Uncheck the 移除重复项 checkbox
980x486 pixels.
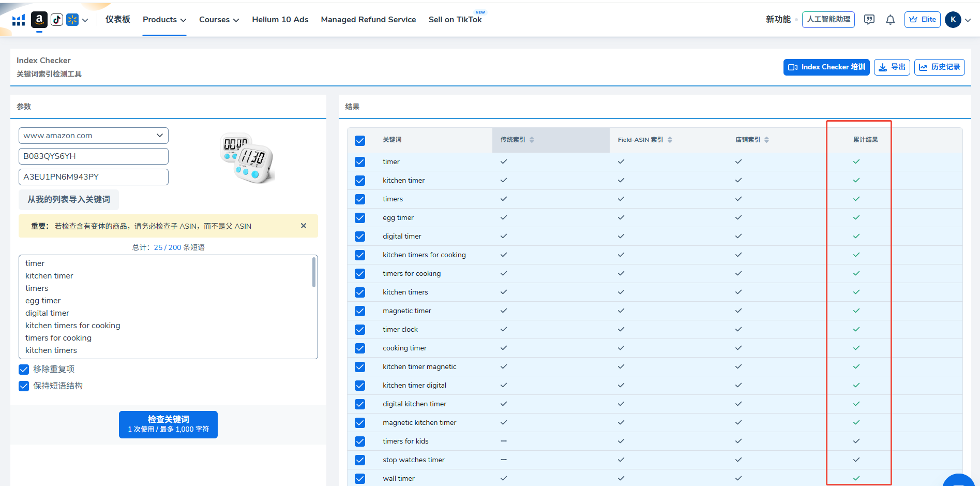tap(24, 370)
